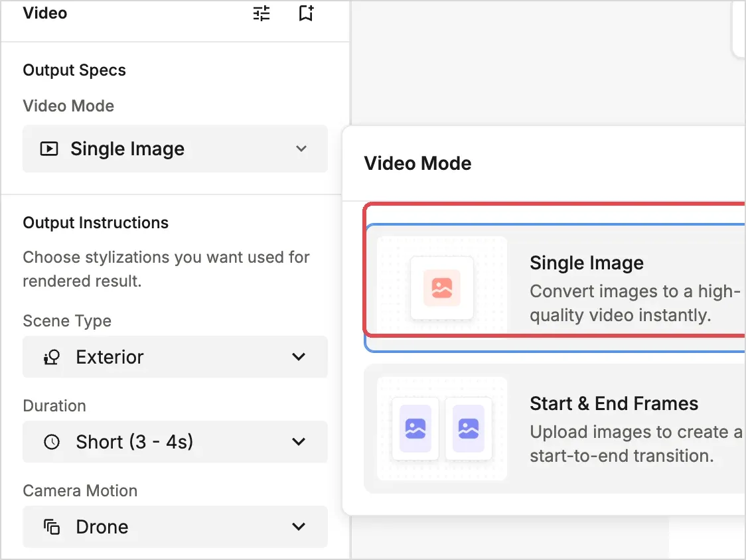Click the Video Mode popup title
Image resolution: width=746 pixels, height=560 pixels.
[x=417, y=163]
